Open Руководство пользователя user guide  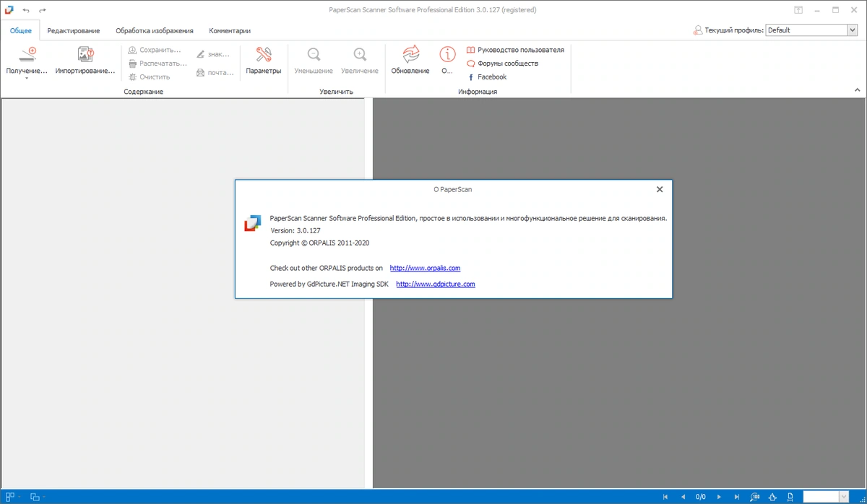click(x=515, y=50)
